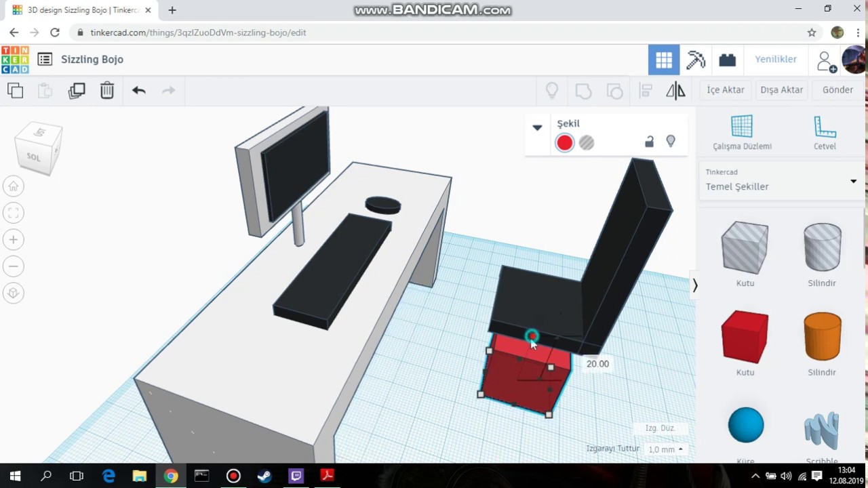The height and width of the screenshot is (488, 868).
Task: Reset the camera to the home view
Action: [13, 186]
